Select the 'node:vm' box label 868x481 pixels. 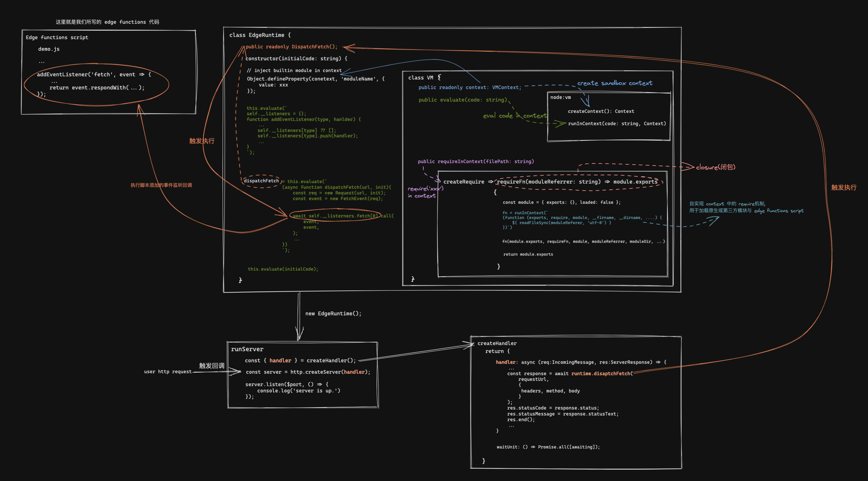click(560, 97)
